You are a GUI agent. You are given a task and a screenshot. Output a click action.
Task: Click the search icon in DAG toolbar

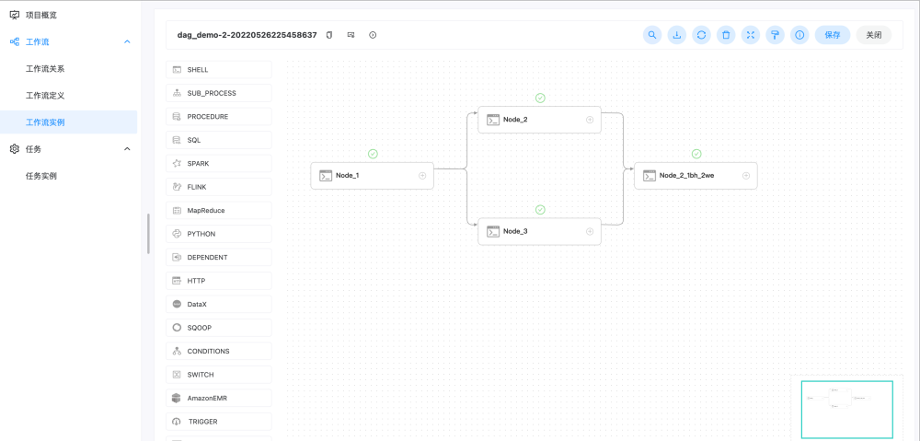(x=652, y=35)
